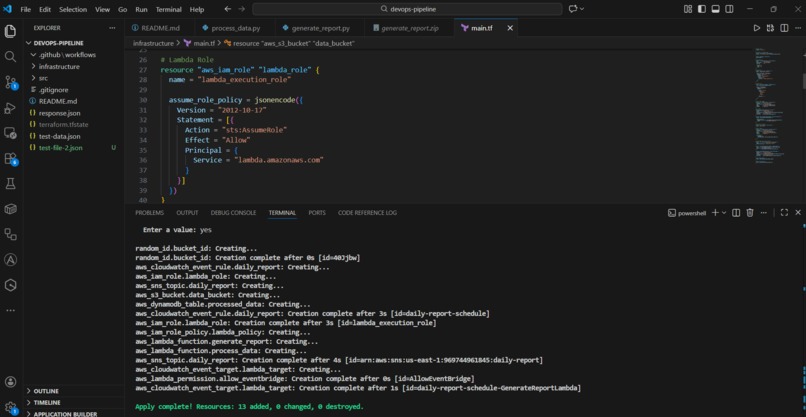Open editor More Actions ellipsis
This screenshot has height=417, width=806.
797,28
